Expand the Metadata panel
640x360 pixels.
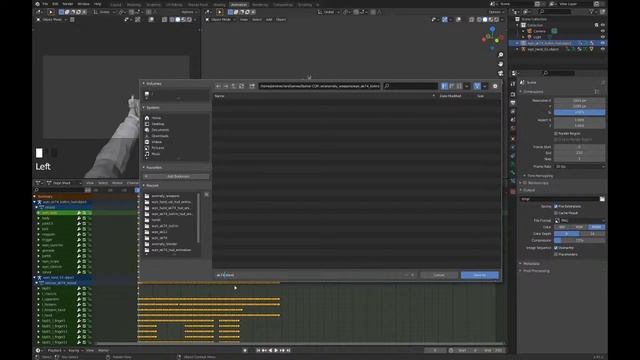click(x=531, y=264)
